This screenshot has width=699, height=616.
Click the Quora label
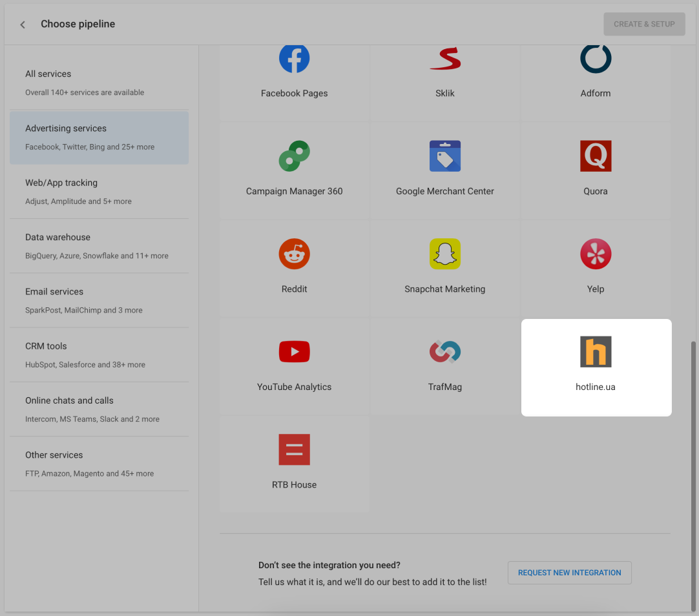[596, 191]
